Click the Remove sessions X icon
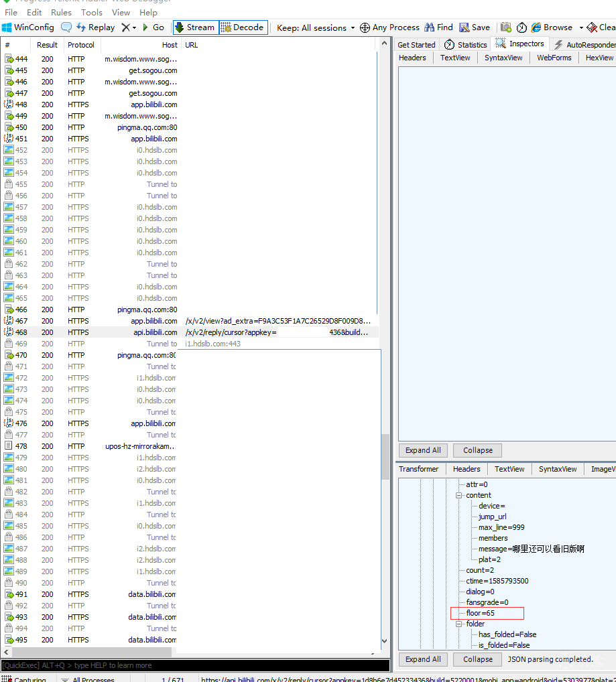The image size is (616, 682). click(x=126, y=27)
